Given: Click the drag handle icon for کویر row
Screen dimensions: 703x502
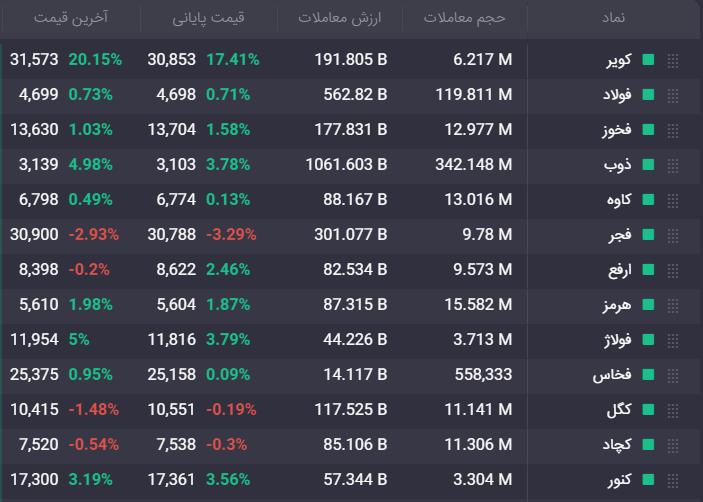Looking at the screenshot, I should (x=673, y=60).
